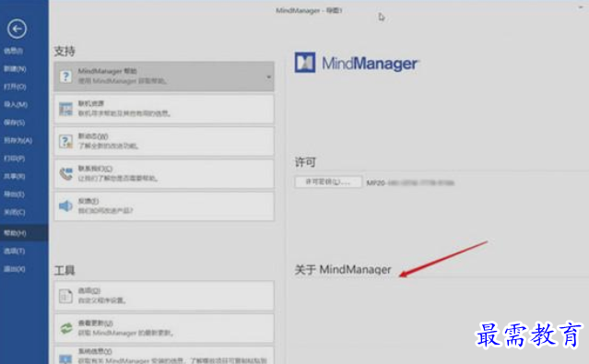589x364 pixels.
Task: Select 信息(I) in the sidebar
Action: 14,51
